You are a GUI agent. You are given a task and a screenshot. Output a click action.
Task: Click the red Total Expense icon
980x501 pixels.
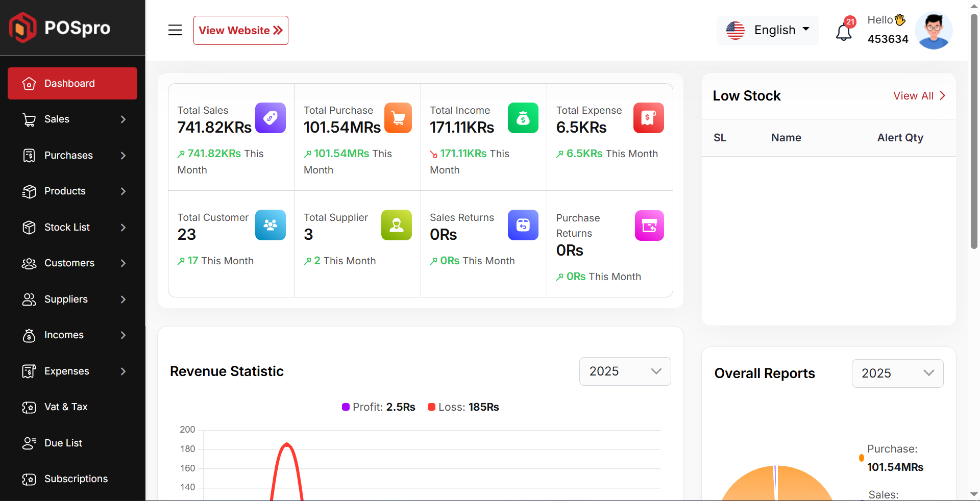click(x=648, y=118)
